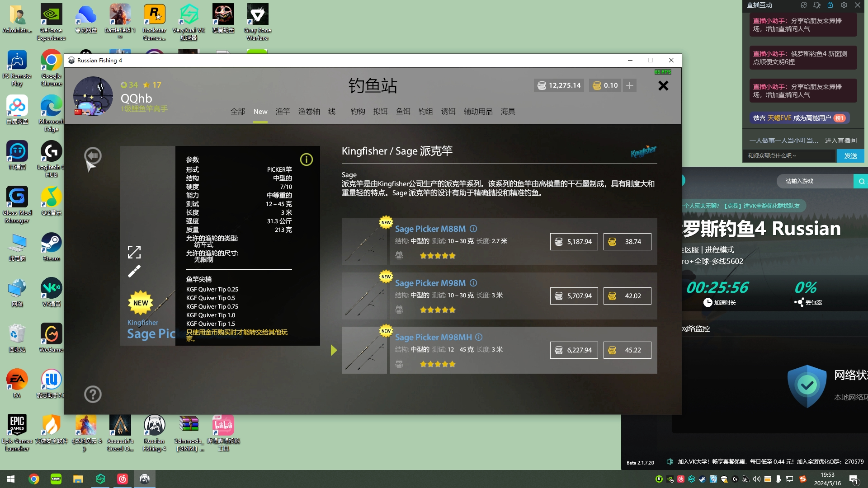Click the pencil edit icon on rod image
The image size is (868, 488).
(x=134, y=271)
